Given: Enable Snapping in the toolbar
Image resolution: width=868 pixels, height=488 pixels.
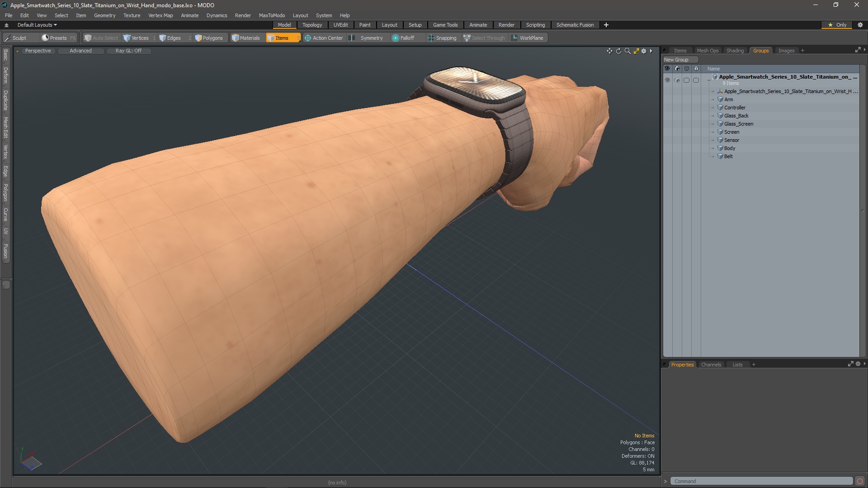Looking at the screenshot, I should pos(442,38).
